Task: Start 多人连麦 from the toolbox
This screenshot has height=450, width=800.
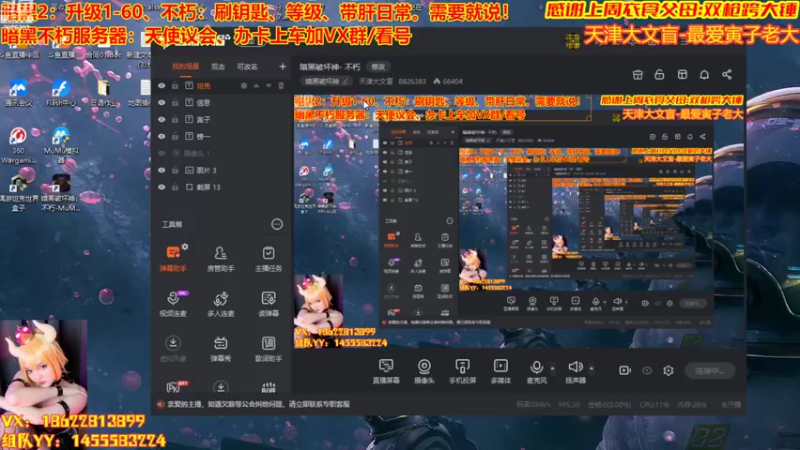Action: pos(220,303)
